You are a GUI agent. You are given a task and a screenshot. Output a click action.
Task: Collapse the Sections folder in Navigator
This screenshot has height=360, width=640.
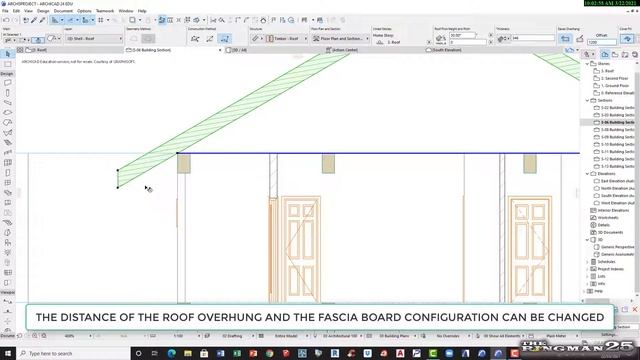pos(587,100)
